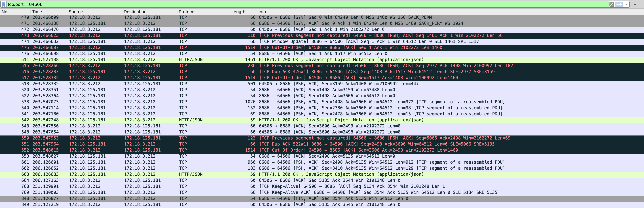
Task: Select packet 475 TCP Out-Of-Order row
Action: pyautogui.click(x=322, y=47)
